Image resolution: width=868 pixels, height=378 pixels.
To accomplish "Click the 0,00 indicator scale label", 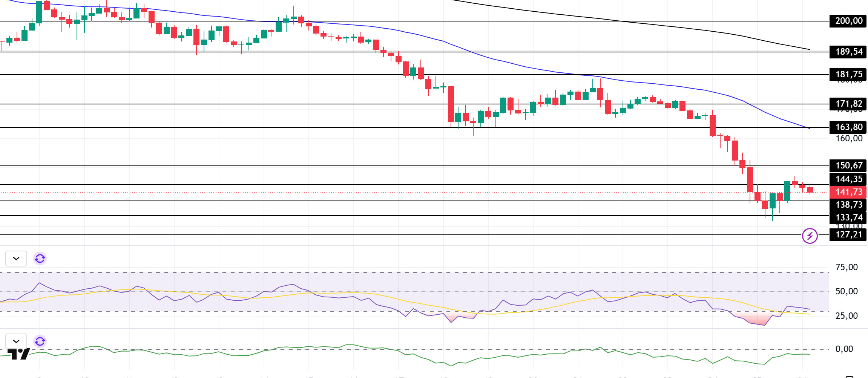I will pyautogui.click(x=844, y=349).
